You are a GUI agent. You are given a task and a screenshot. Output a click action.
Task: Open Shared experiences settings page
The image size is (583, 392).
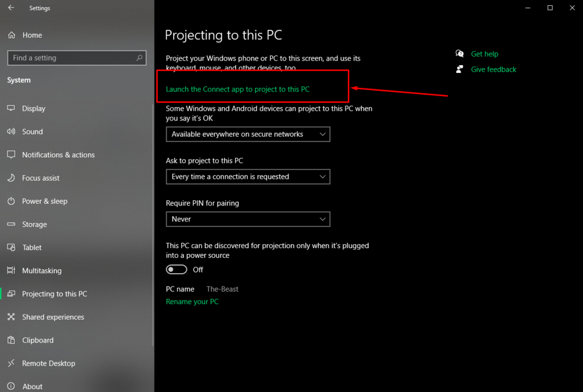click(53, 317)
